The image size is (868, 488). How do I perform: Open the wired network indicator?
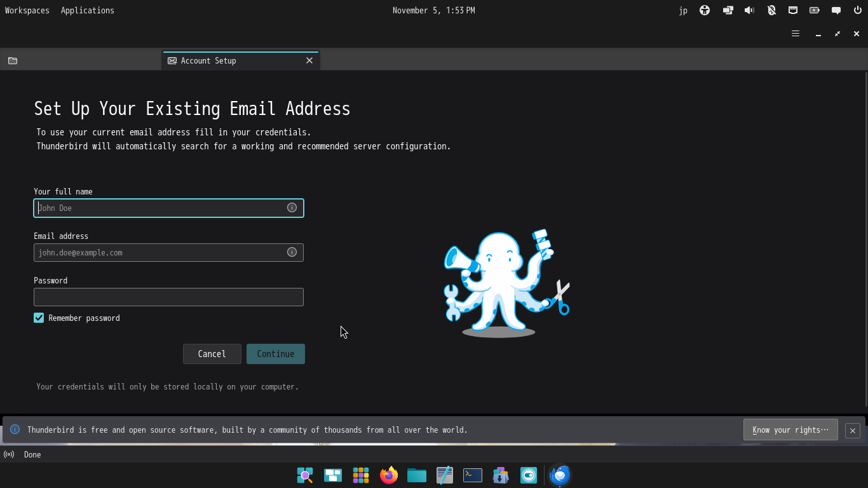click(793, 10)
